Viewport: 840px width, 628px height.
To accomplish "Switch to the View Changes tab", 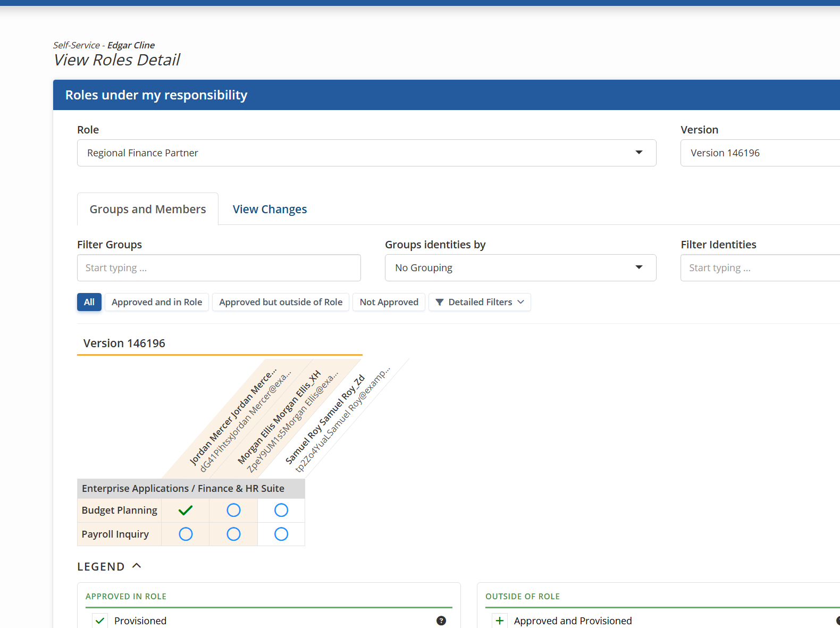I will click(270, 210).
